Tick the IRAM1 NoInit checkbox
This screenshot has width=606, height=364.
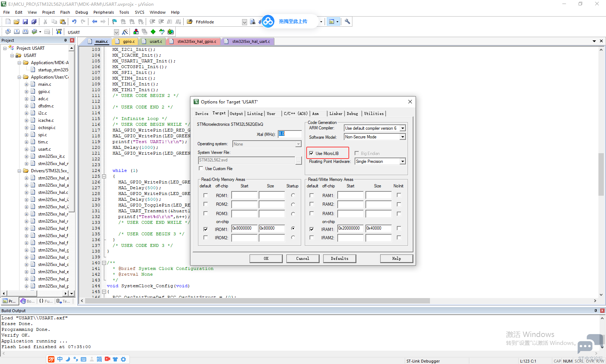point(399,228)
